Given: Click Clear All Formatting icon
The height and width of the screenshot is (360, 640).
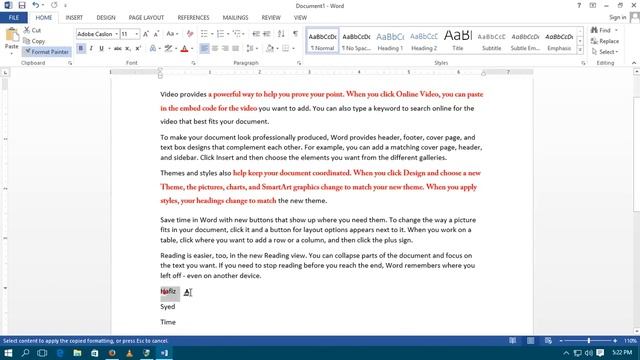Looking at the screenshot, I should (x=190, y=34).
